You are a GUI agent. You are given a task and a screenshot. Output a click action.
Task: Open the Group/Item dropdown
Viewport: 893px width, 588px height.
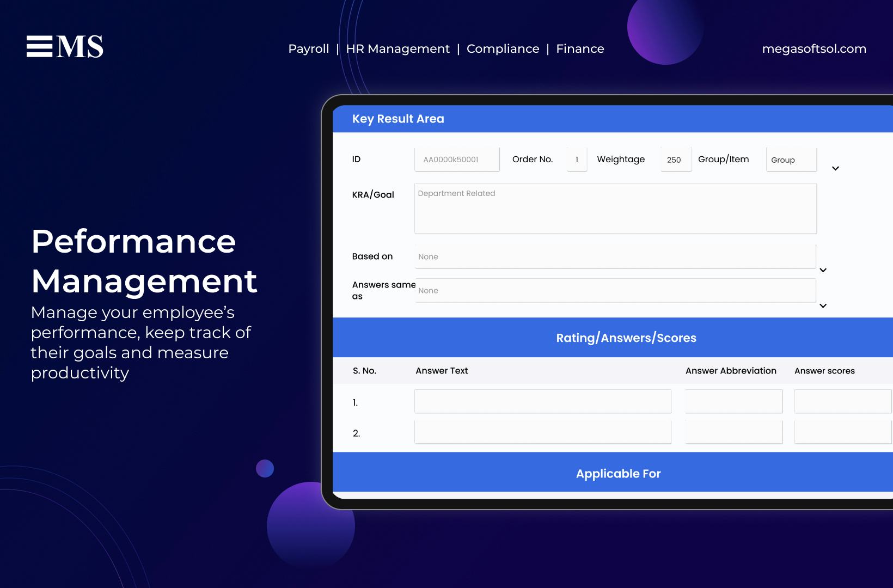tap(791, 160)
